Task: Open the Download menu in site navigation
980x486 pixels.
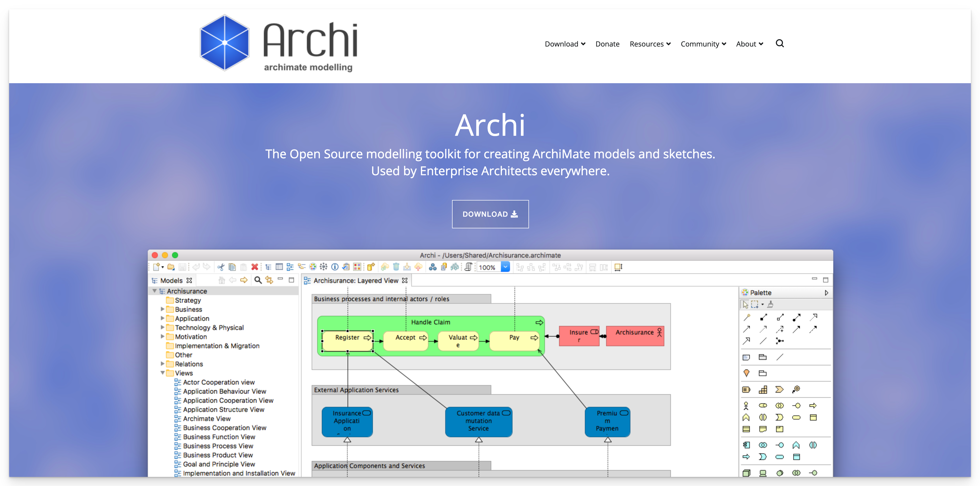Action: point(565,44)
